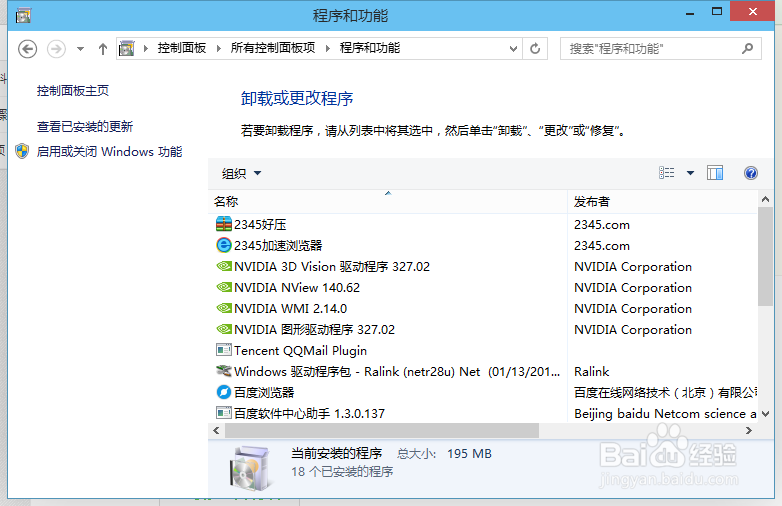The height and width of the screenshot is (506, 782).
Task: Select NVIDIA 3D Vision 驱动程序 icon
Action: [x=224, y=266]
